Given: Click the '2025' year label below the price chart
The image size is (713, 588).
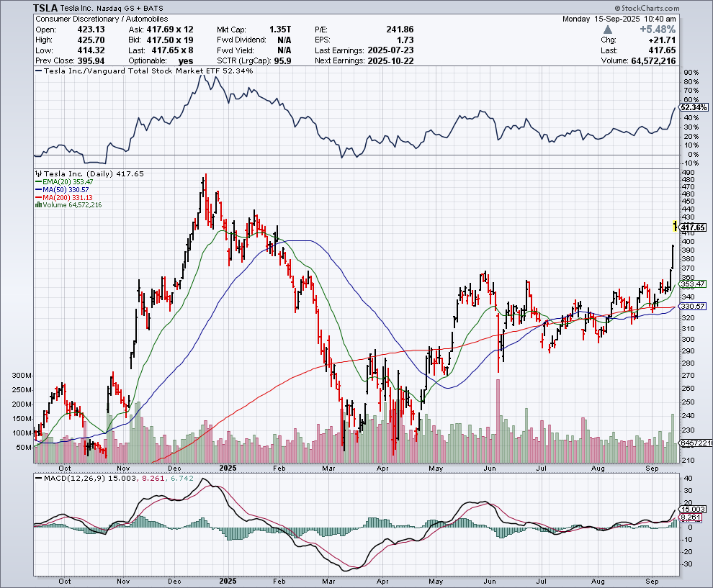Looking at the screenshot, I should coord(228,468).
